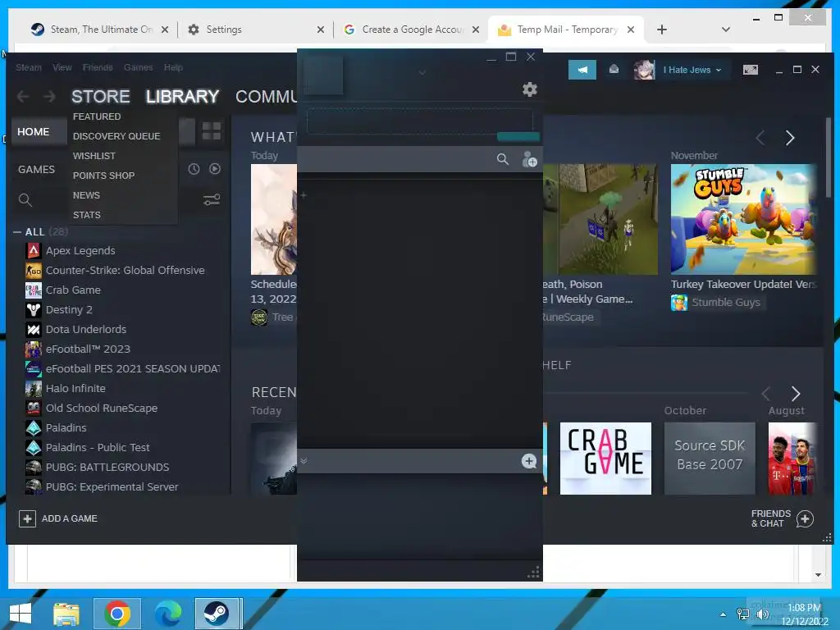840x630 pixels.
Task: Select NEWS in store submenu
Action: (86, 195)
